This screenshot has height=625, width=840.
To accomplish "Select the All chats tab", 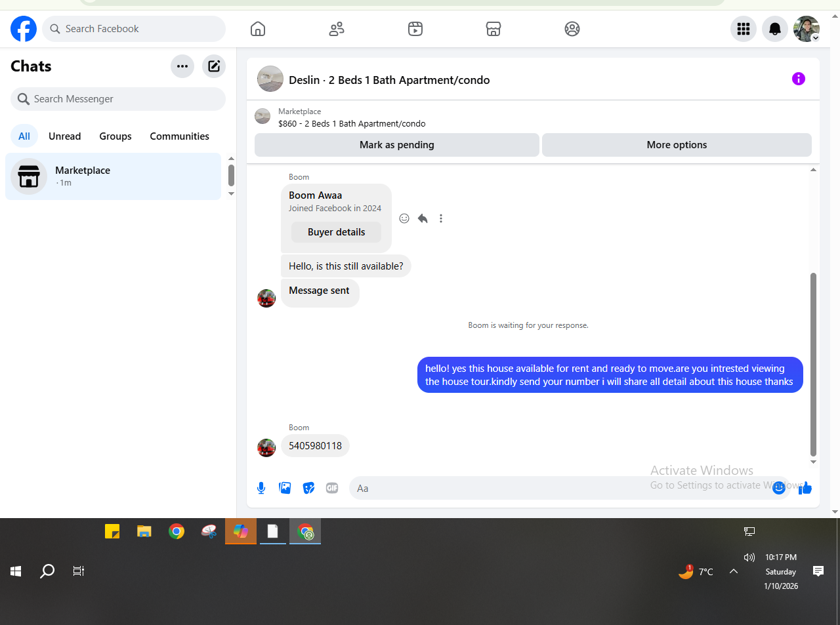I will tap(24, 136).
